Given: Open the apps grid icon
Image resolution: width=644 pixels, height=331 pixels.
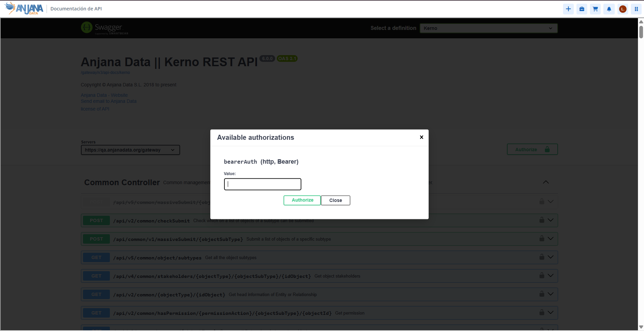Looking at the screenshot, I should [x=636, y=9].
